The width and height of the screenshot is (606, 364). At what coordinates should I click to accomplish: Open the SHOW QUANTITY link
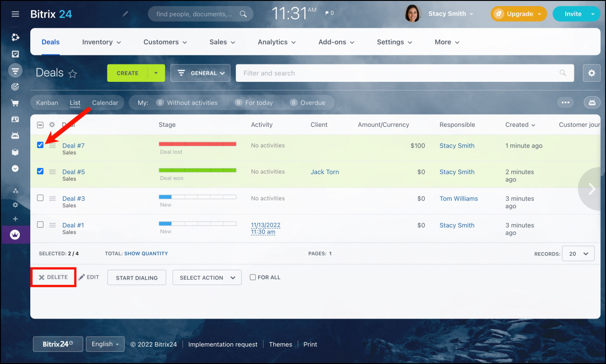(146, 254)
